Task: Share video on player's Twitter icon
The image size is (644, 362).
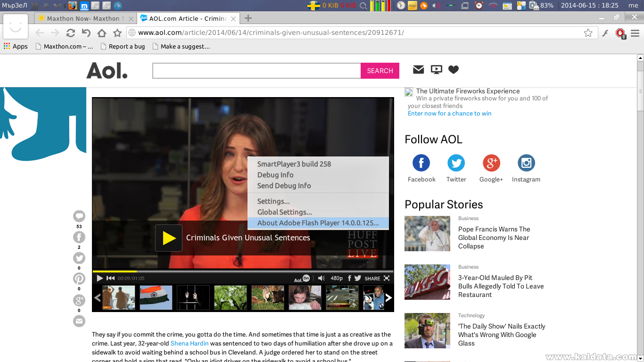Action: tap(358, 278)
